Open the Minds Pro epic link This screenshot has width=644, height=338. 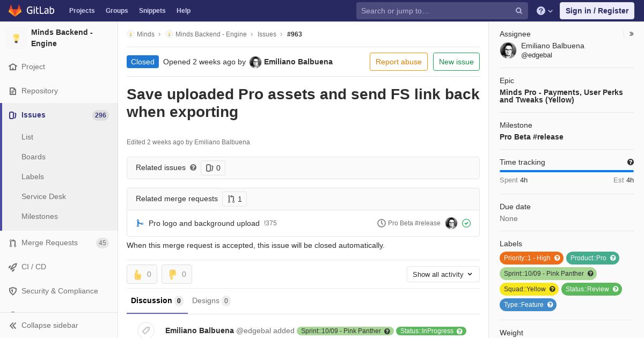(x=561, y=96)
